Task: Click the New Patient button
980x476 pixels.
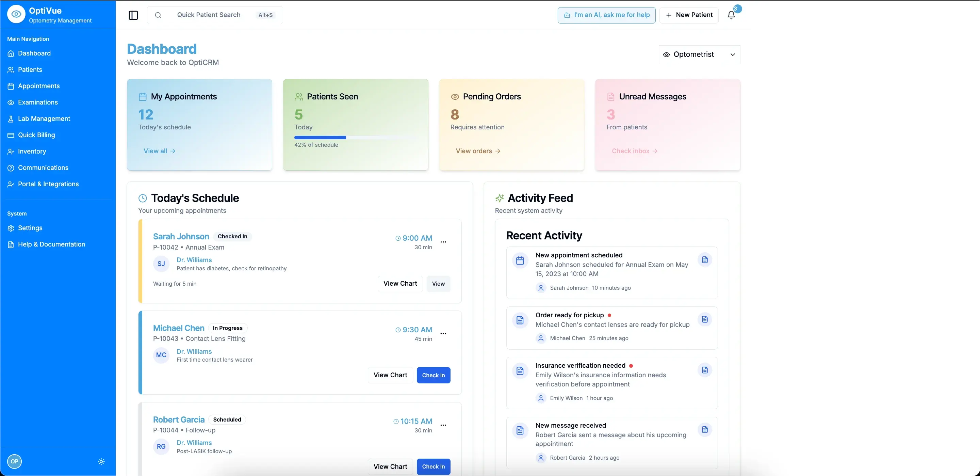Action: click(x=689, y=15)
